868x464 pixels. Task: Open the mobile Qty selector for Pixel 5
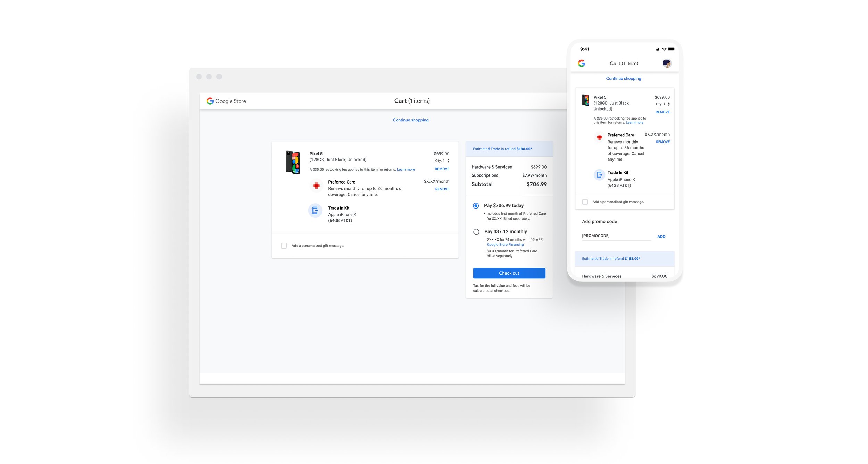pyautogui.click(x=668, y=104)
